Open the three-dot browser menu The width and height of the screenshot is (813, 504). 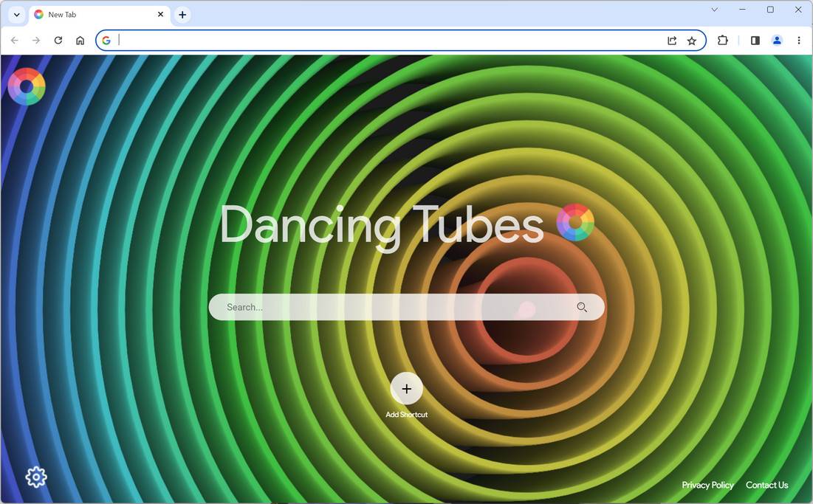click(799, 41)
